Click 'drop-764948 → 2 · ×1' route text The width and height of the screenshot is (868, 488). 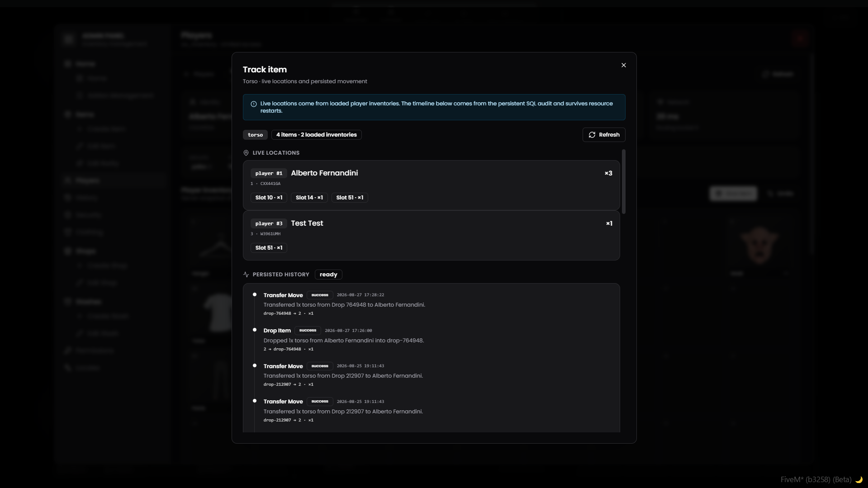[x=289, y=313]
